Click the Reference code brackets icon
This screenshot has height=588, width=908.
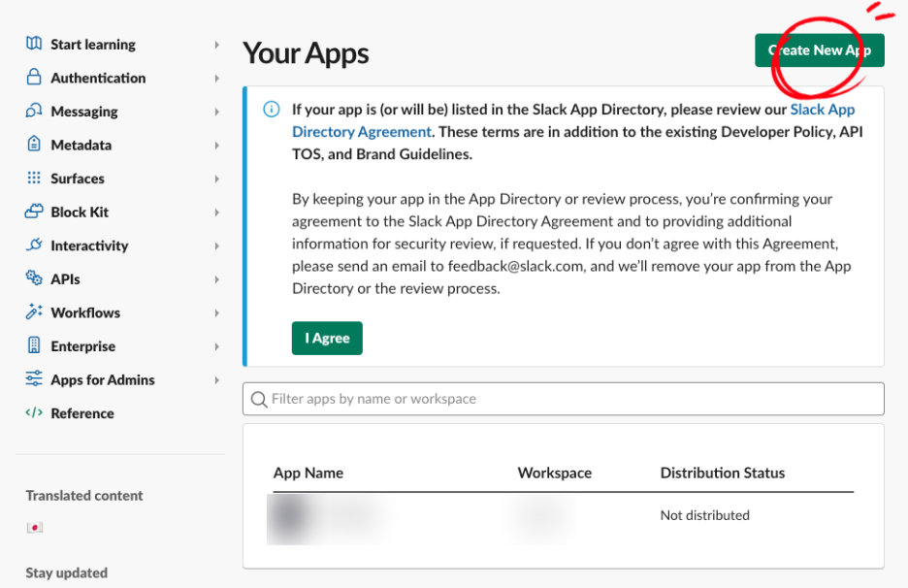tap(34, 412)
